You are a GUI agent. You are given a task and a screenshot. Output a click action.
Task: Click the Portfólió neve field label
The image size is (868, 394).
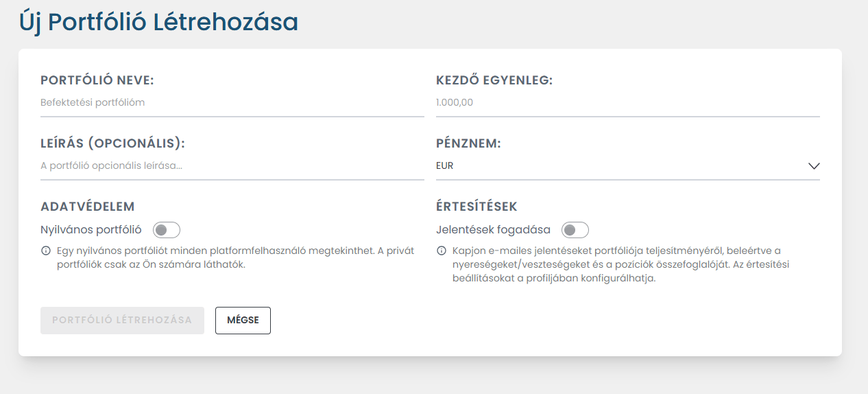pyautogui.click(x=97, y=80)
